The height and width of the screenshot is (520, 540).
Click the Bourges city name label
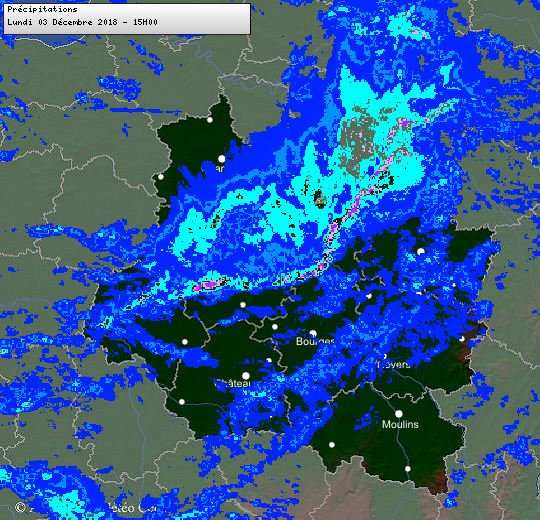(x=315, y=341)
